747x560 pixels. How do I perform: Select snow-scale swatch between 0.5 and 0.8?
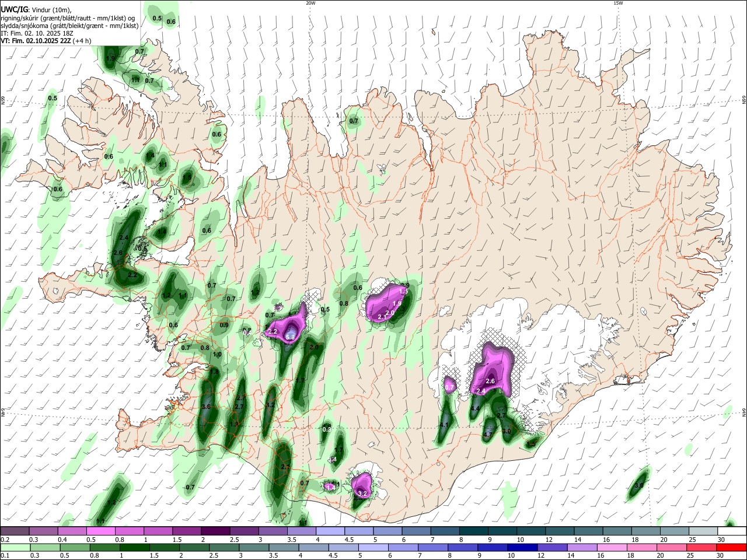(100, 531)
